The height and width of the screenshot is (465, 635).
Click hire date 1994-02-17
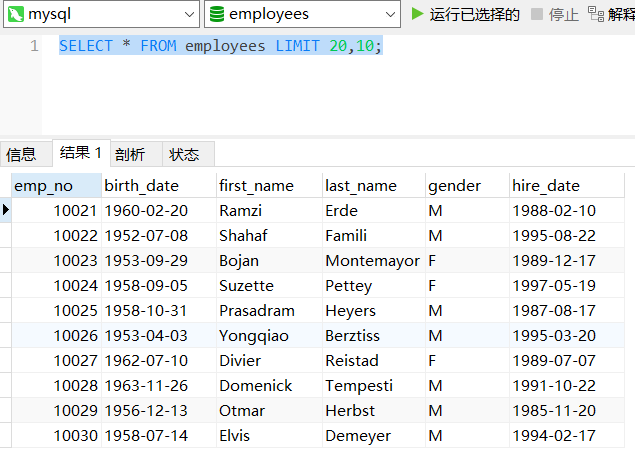pyautogui.click(x=554, y=436)
